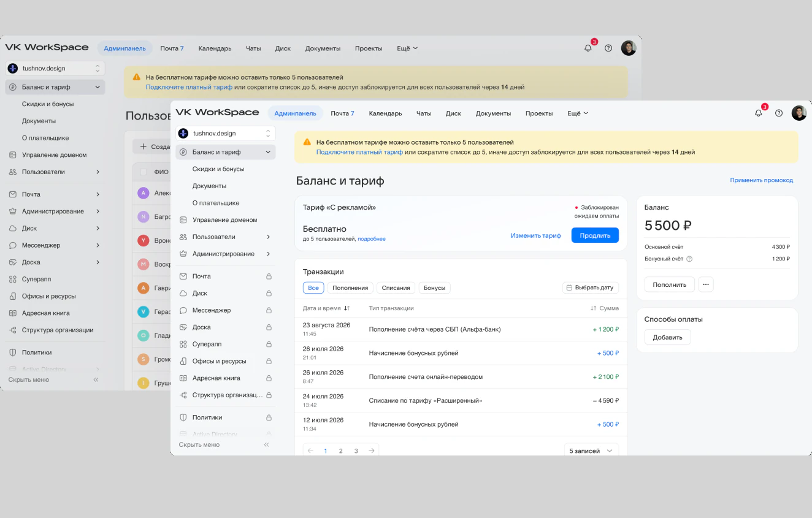
Task: Open О плательщике in the front sidebar
Action: click(x=216, y=203)
